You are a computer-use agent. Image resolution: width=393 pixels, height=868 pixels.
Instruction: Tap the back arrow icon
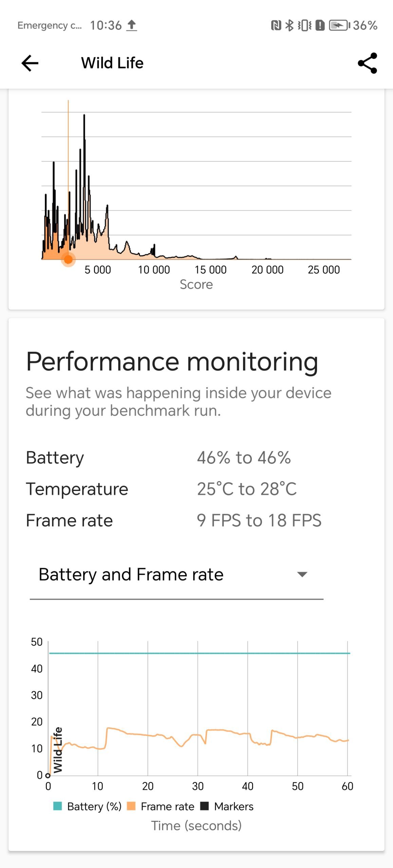click(x=30, y=63)
